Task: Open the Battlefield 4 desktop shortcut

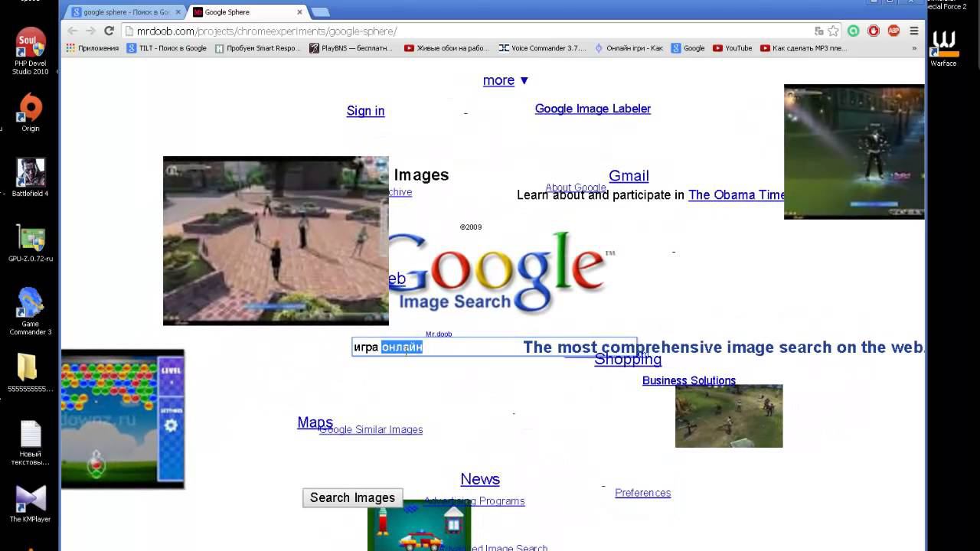Action: (30, 178)
